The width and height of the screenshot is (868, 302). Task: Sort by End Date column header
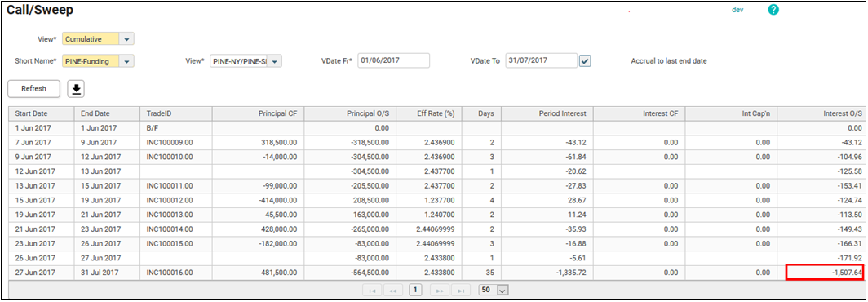click(x=107, y=113)
